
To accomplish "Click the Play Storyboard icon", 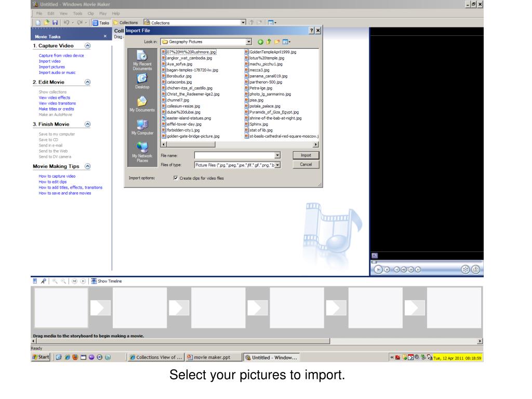I will tap(83, 281).
